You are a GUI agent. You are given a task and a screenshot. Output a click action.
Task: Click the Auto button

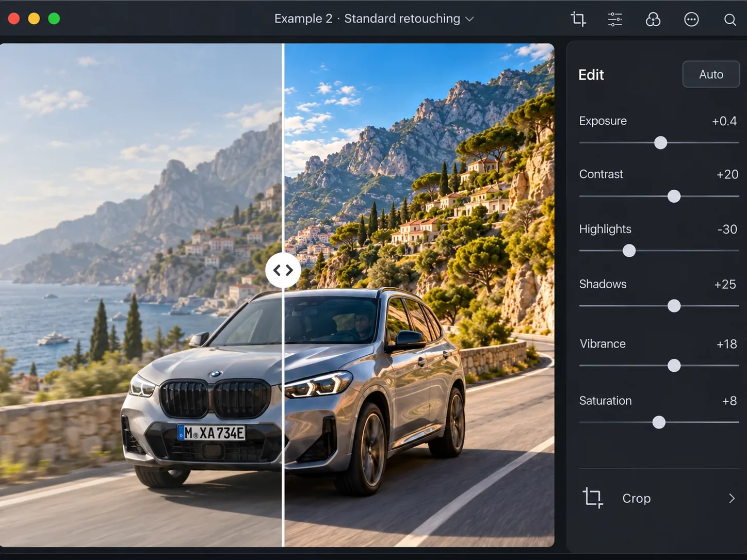[711, 74]
